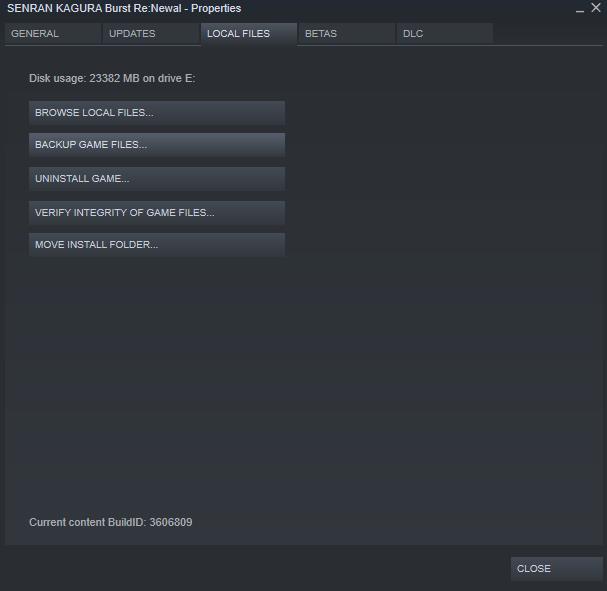Select the LOCAL FILES tab
This screenshot has height=591, width=607.
tap(249, 34)
